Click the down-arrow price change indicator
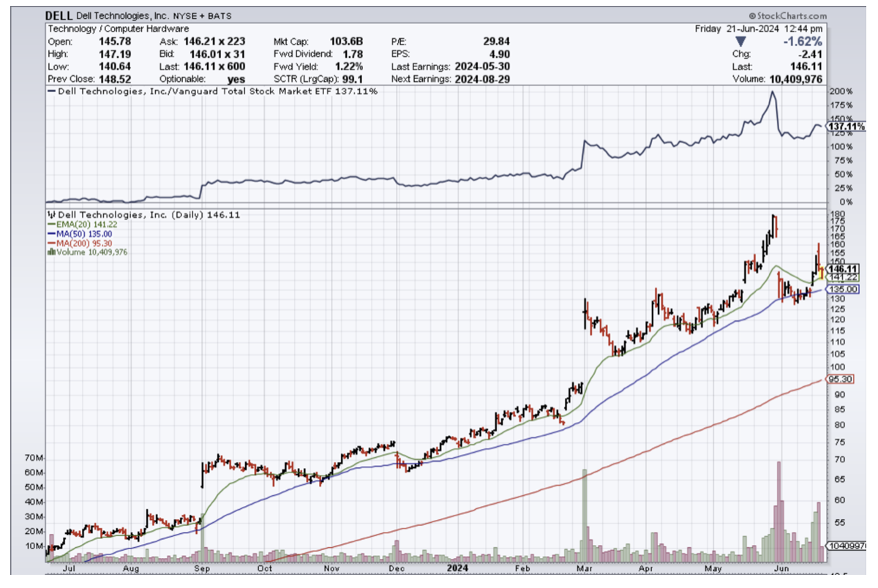 pos(739,42)
